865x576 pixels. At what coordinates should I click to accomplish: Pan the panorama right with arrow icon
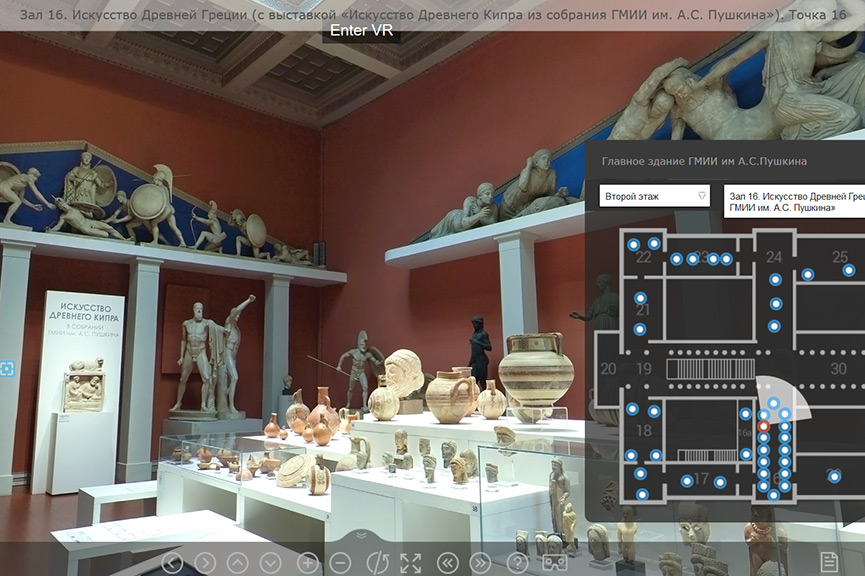click(x=205, y=563)
